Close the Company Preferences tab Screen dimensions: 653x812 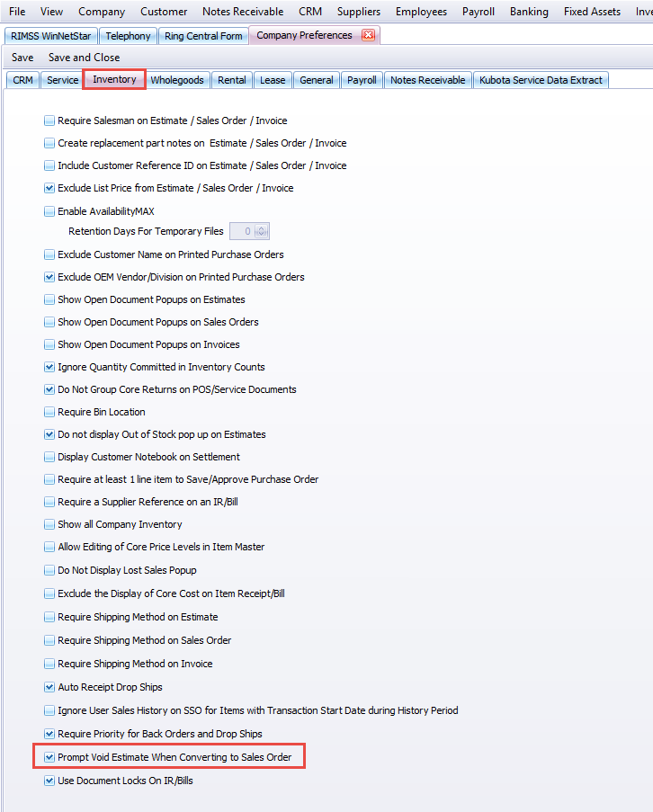click(368, 35)
